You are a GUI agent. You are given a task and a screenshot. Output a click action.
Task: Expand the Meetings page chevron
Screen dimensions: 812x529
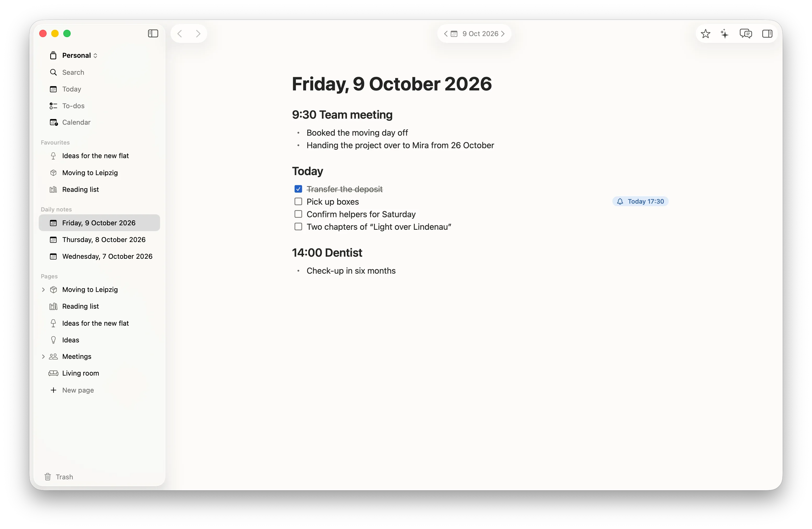[x=43, y=356]
